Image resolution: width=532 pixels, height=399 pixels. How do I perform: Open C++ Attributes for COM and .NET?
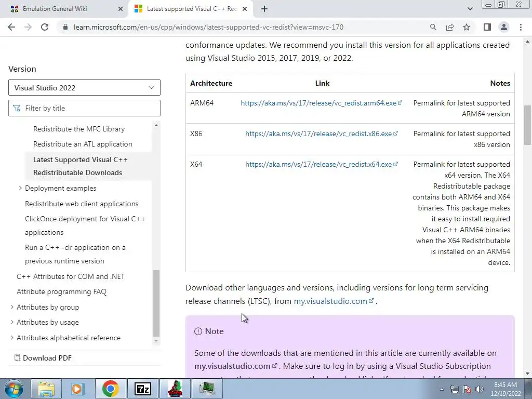[71, 276]
